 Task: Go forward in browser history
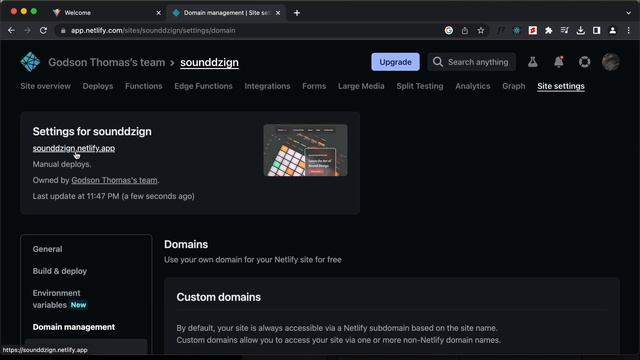[x=27, y=30]
